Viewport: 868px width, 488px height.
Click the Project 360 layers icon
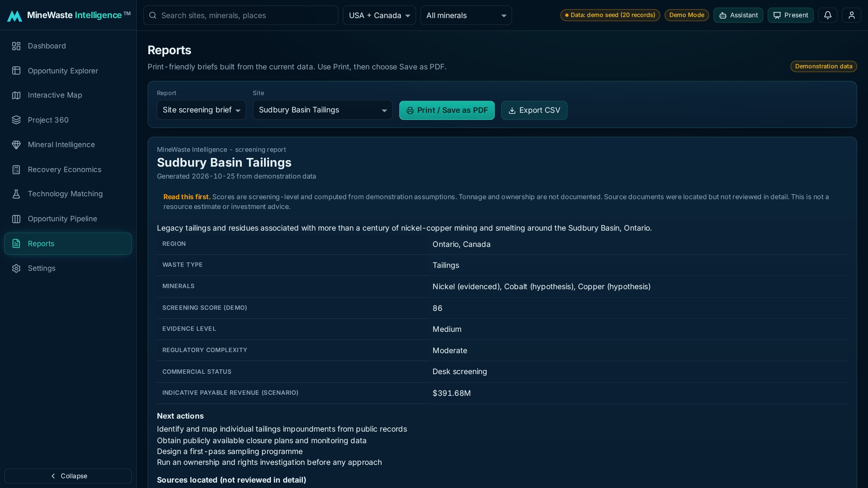(x=16, y=120)
